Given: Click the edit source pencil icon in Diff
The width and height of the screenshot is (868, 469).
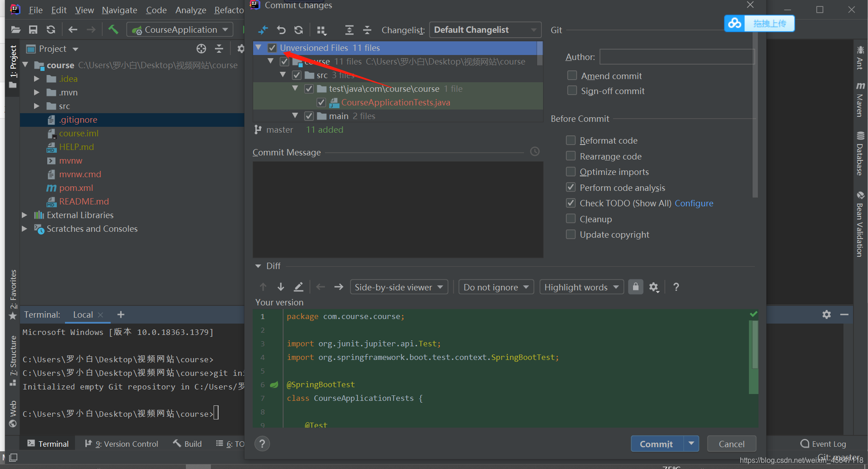Looking at the screenshot, I should pyautogui.click(x=299, y=287).
